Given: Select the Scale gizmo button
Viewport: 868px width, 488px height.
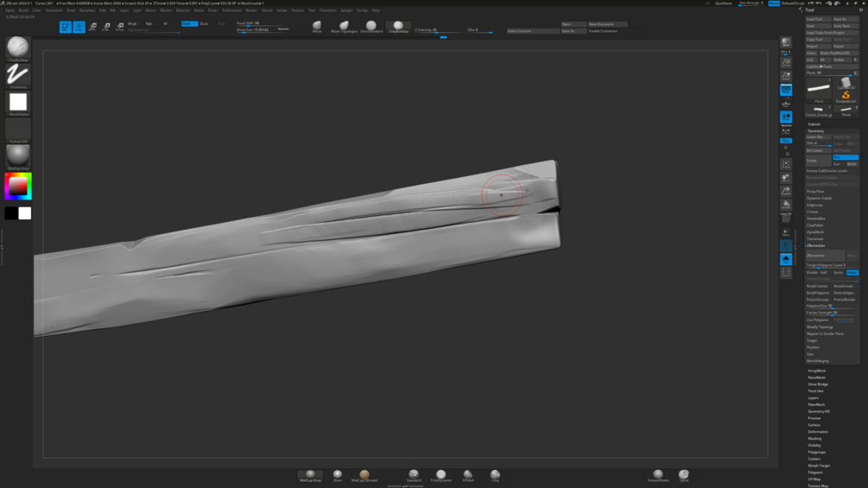Looking at the screenshot, I should (x=105, y=27).
